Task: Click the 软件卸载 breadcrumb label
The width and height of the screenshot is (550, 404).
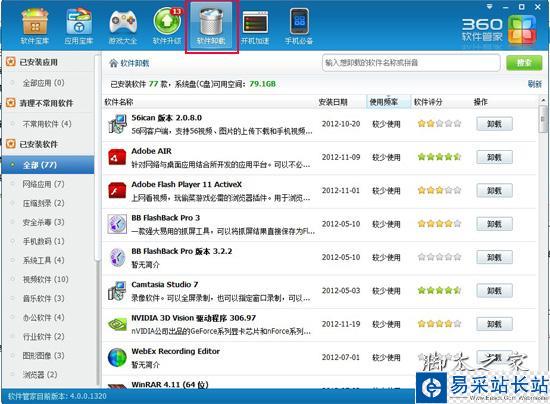Action: tap(135, 63)
